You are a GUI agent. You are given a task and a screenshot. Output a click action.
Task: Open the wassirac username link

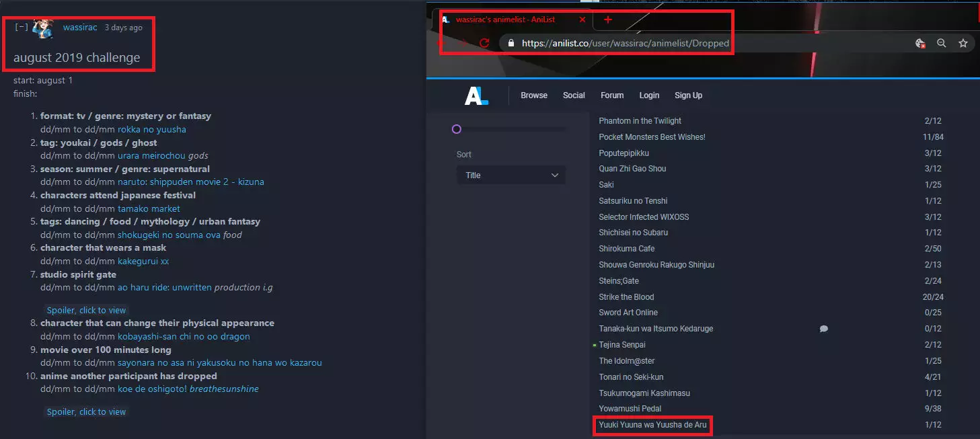click(80, 28)
